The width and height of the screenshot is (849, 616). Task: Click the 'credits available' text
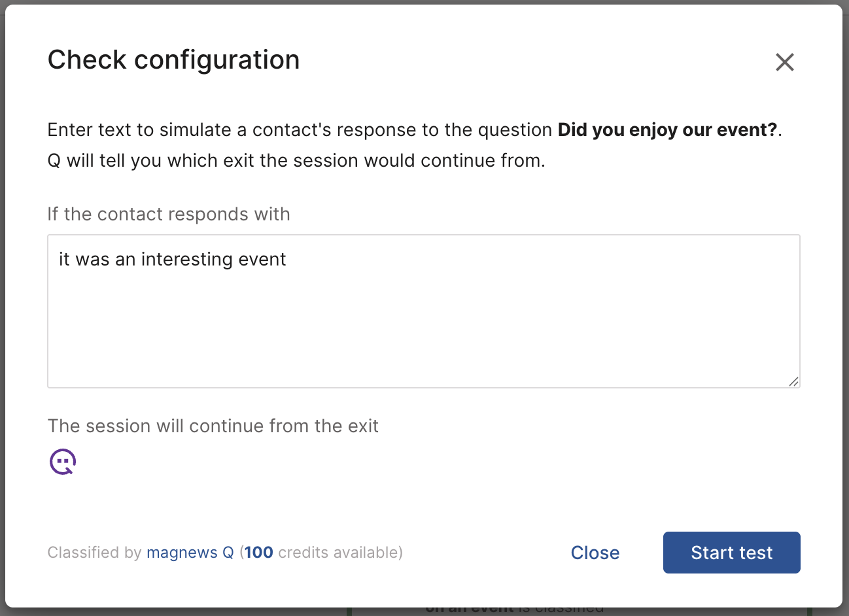pos(338,553)
